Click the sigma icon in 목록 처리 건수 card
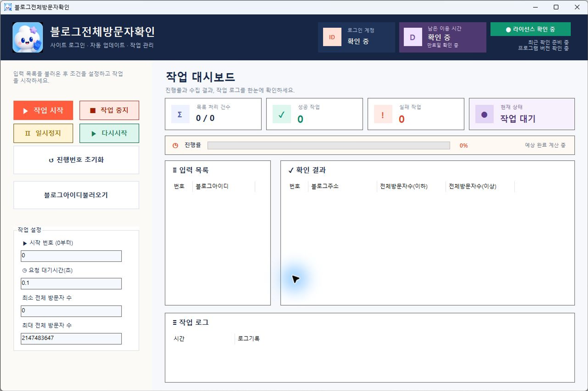Screen dimensions: 588x391 (180, 114)
